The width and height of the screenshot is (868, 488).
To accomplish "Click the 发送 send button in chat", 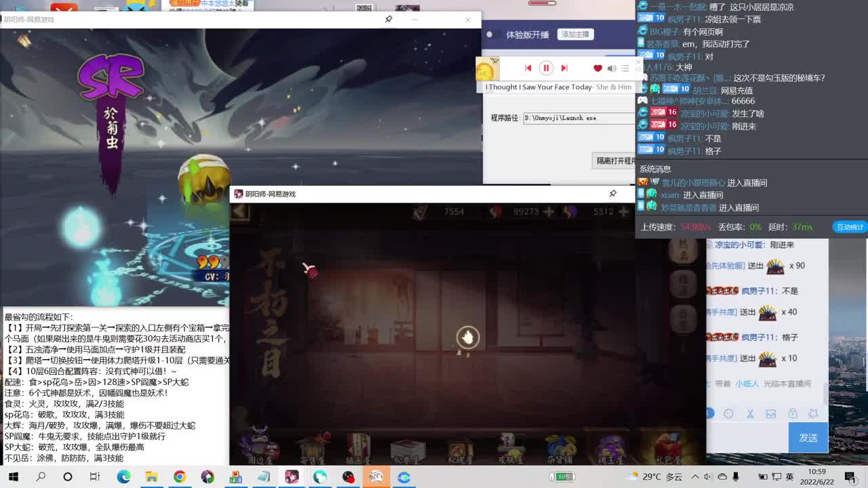I will [808, 438].
